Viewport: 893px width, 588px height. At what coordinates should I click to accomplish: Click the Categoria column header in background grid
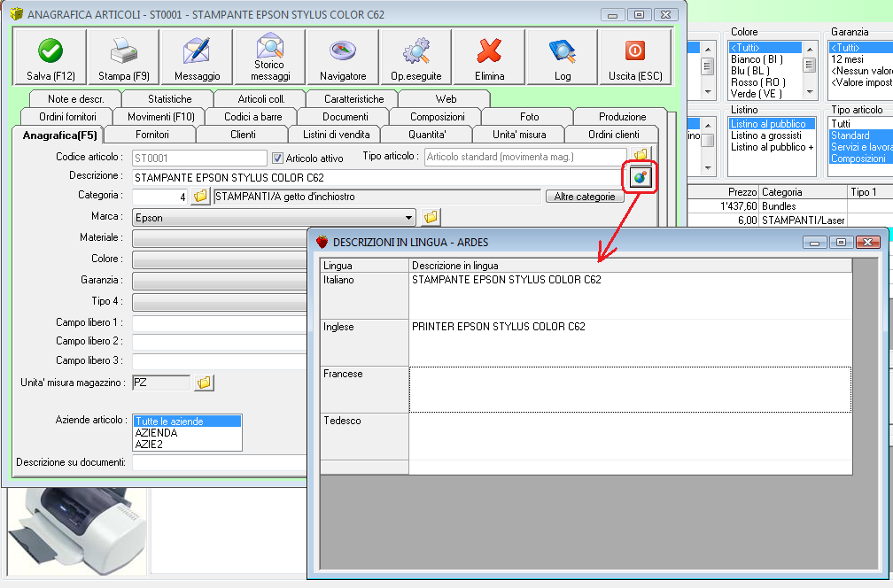point(803,192)
